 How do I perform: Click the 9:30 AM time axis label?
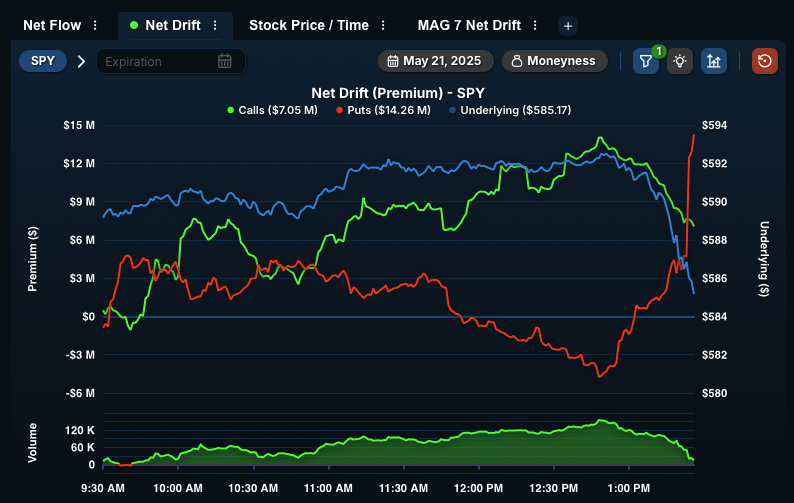coord(103,488)
